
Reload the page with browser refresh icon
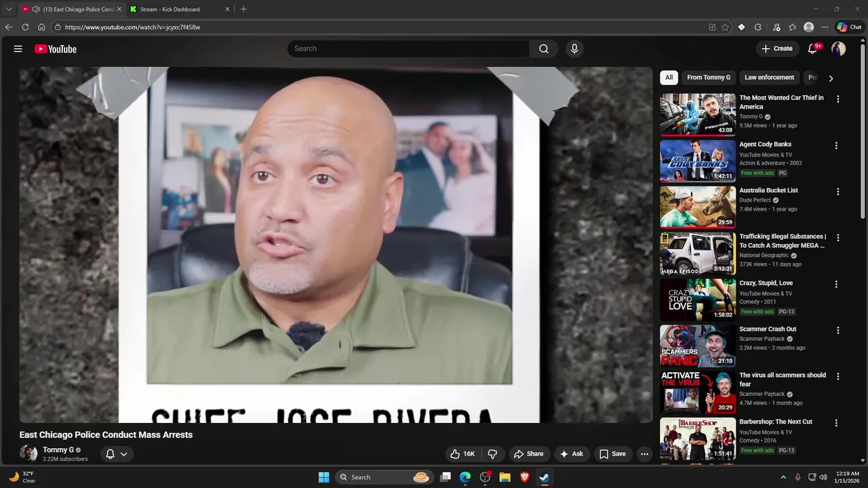[25, 27]
